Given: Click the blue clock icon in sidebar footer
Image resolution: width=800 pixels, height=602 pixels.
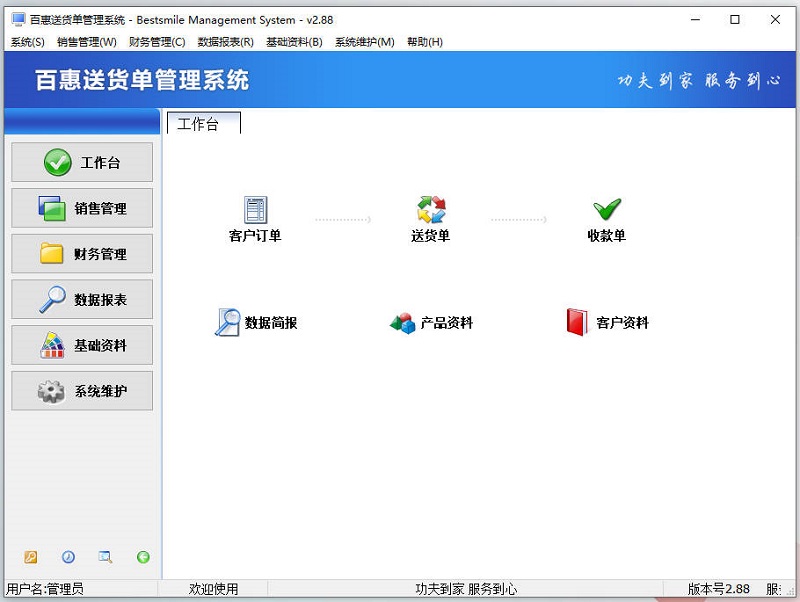Looking at the screenshot, I should (x=68, y=557).
